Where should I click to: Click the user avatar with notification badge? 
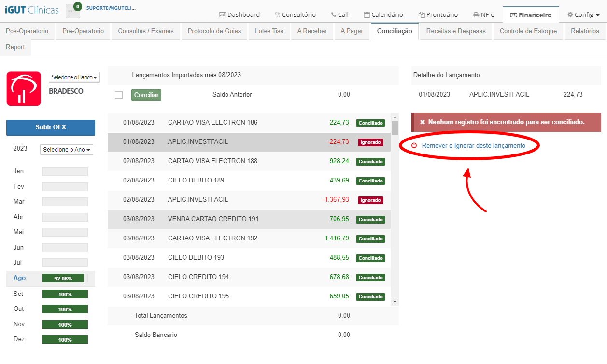(73, 11)
